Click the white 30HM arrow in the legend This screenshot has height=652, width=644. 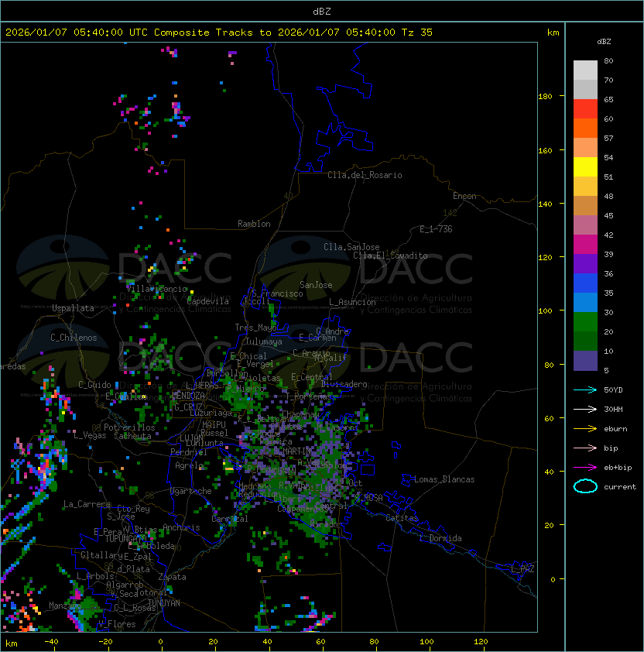tap(585, 409)
